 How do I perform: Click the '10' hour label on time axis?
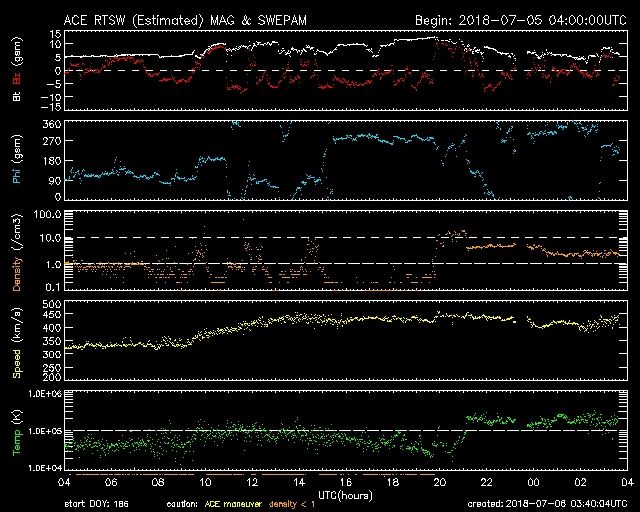click(x=205, y=483)
